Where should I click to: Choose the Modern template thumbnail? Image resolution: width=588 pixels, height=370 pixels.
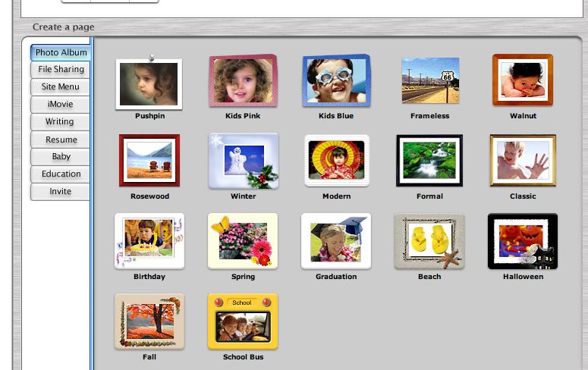(337, 161)
